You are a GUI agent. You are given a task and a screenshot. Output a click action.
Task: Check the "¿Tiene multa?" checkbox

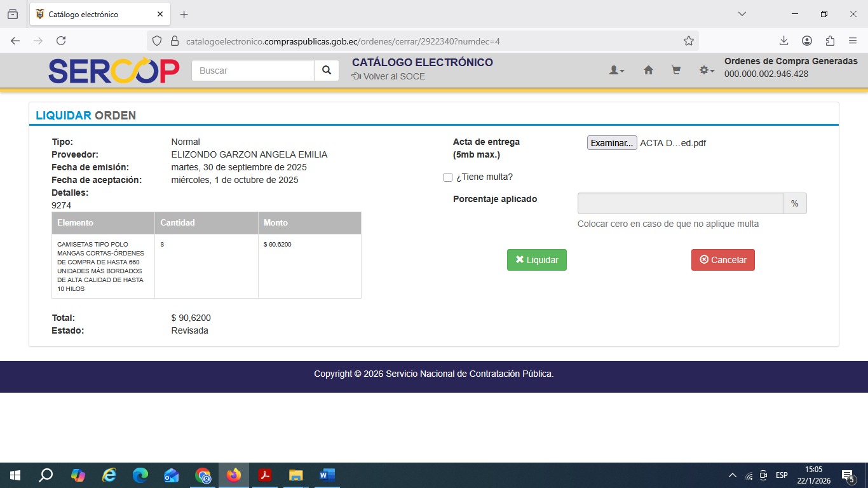point(448,177)
